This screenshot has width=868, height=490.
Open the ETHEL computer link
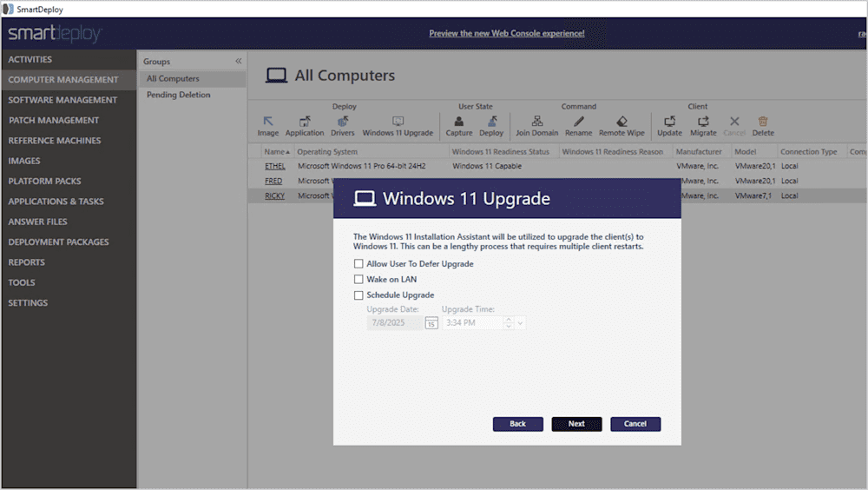tap(274, 166)
